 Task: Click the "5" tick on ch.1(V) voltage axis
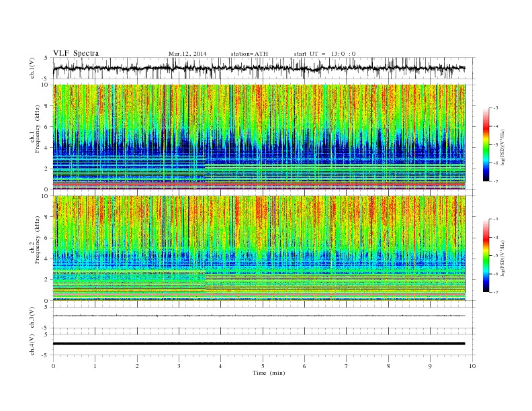[46, 58]
